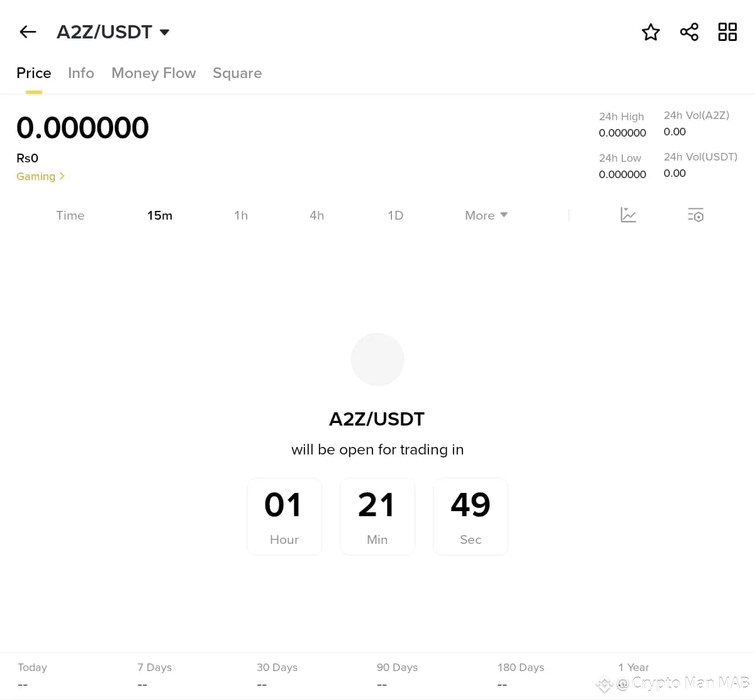
Task: Select the 1h chart interval
Action: point(241,215)
